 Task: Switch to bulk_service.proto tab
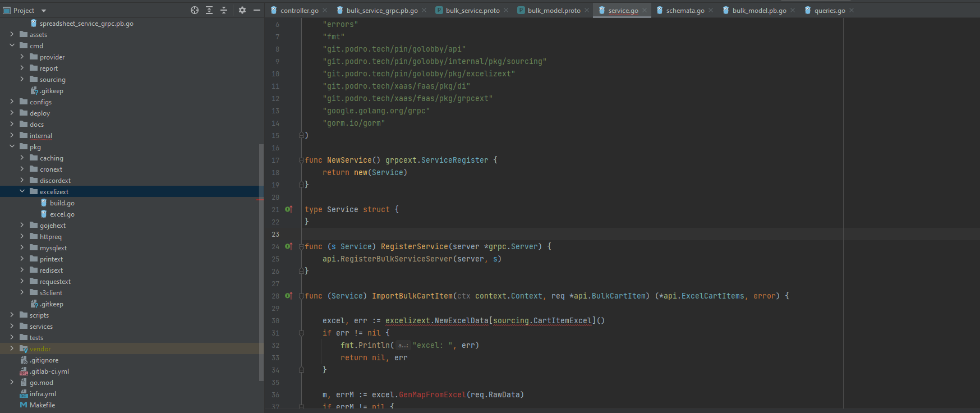coord(472,10)
